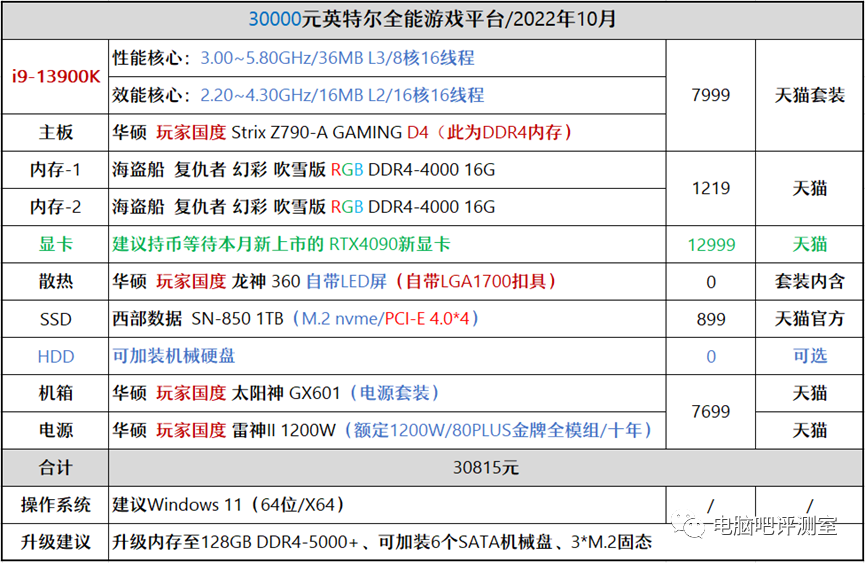Screen dimensions: 865x563
Task: Click the 天猫 cell in 电源 row
Action: tap(809, 431)
